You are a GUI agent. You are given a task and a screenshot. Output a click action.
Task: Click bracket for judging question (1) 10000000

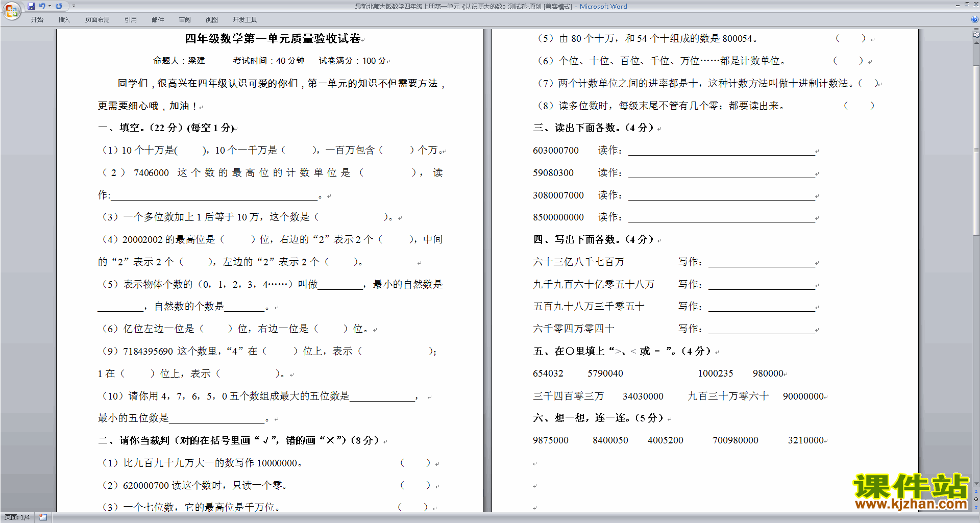coord(415,463)
